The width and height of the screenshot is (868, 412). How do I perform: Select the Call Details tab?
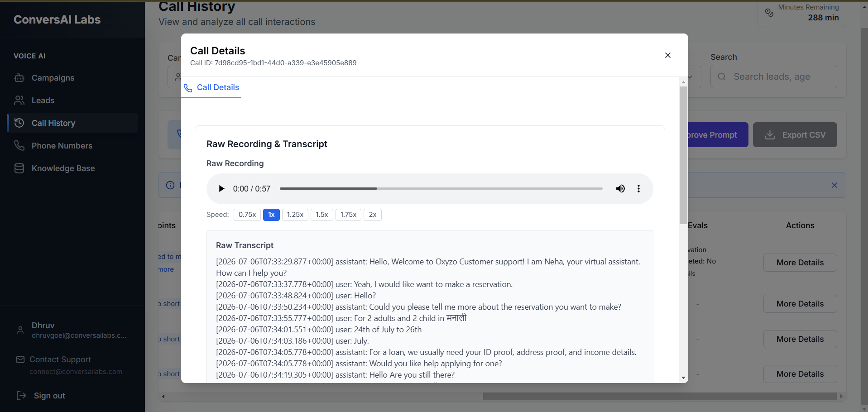(x=211, y=87)
